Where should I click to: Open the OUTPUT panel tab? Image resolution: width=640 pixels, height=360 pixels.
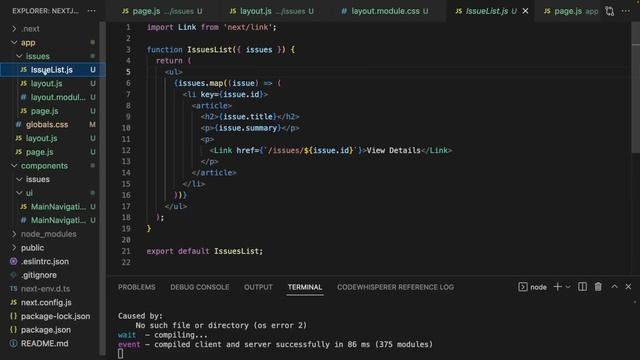258,287
